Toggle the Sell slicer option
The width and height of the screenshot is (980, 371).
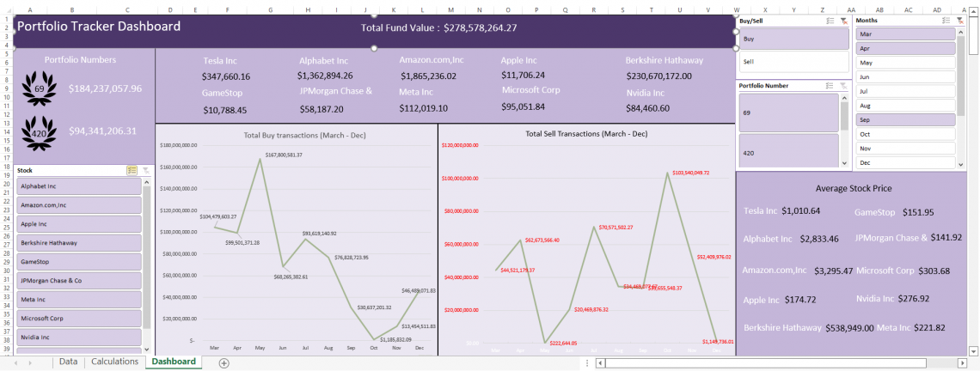pyautogui.click(x=793, y=62)
